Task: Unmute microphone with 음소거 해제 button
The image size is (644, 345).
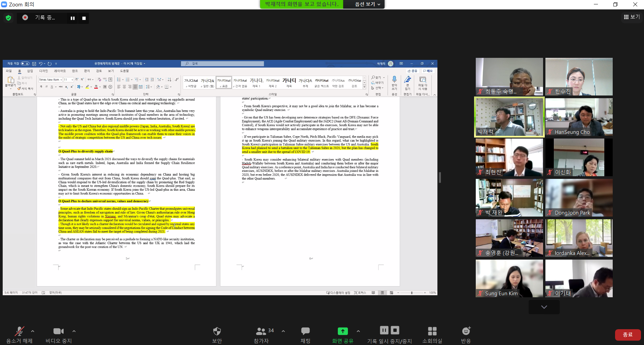Action: [19, 334]
